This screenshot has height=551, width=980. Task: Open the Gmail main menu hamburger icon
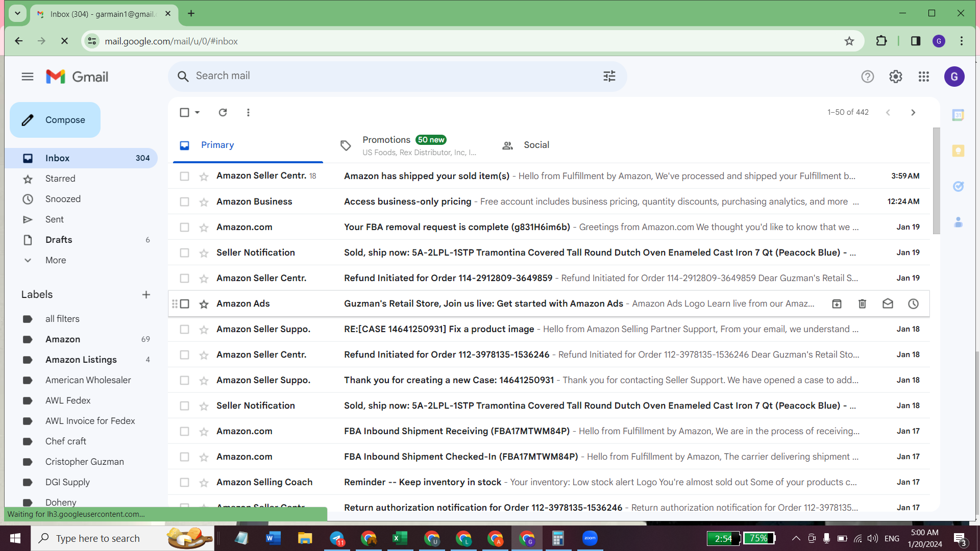coord(28,77)
